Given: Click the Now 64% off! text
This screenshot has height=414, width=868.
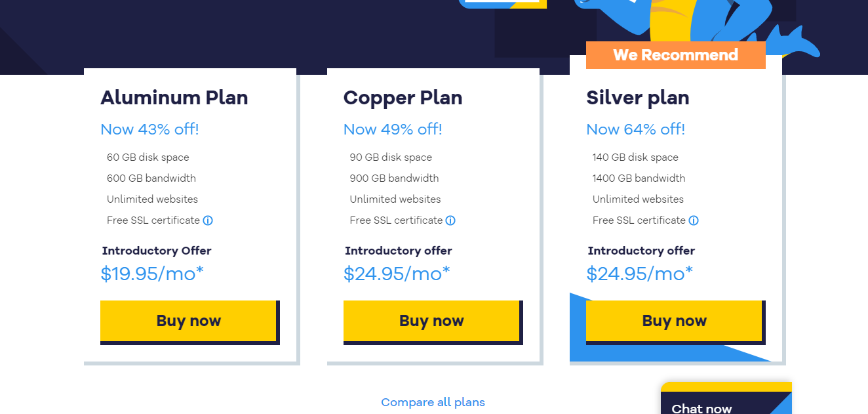Looking at the screenshot, I should pos(636,129).
